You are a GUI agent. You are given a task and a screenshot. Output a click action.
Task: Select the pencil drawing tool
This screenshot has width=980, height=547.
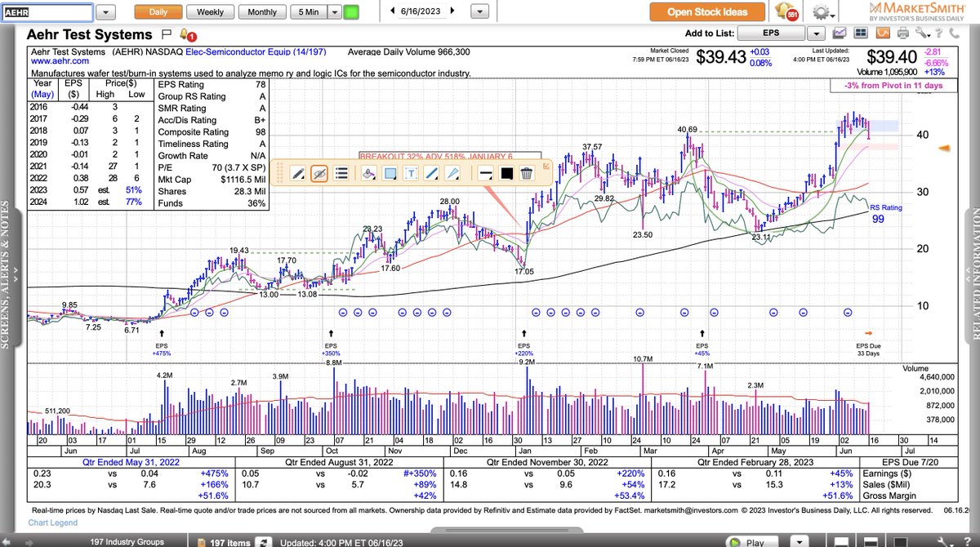point(298,173)
